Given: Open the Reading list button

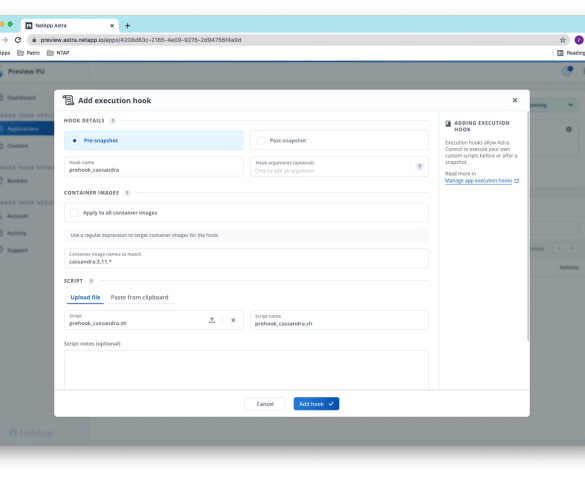Looking at the screenshot, I should (571, 53).
